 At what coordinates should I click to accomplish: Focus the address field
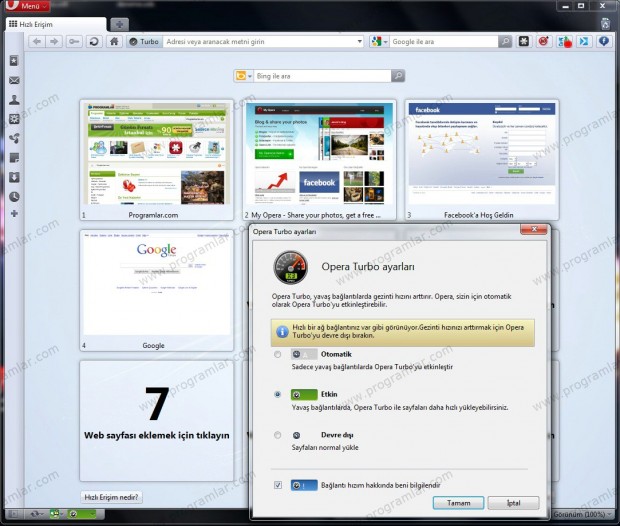pos(259,42)
